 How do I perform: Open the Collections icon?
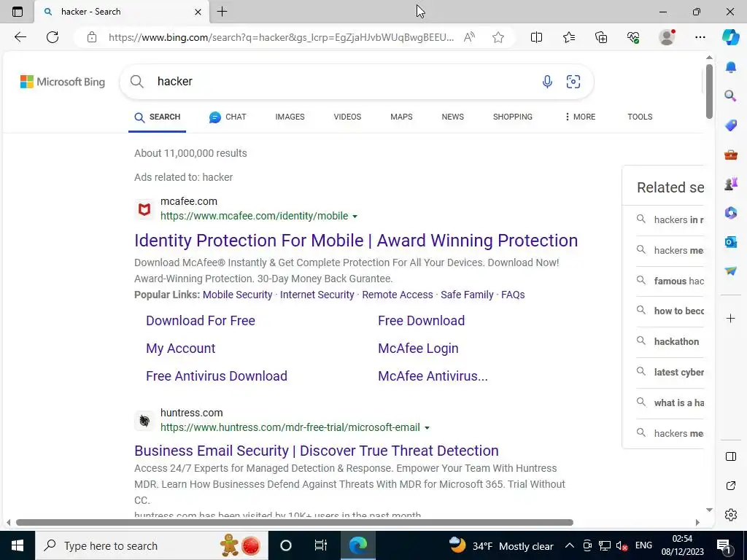601,37
